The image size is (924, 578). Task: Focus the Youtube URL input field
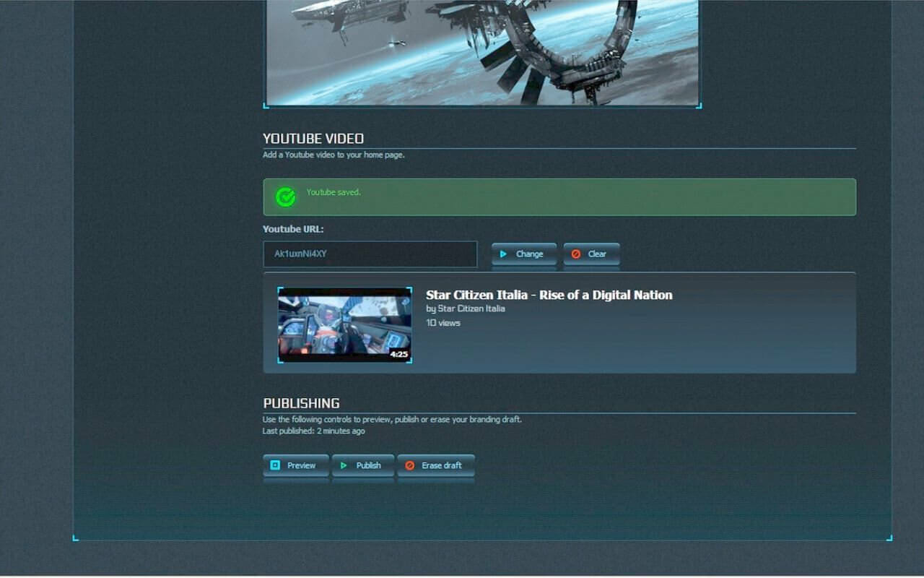(370, 254)
